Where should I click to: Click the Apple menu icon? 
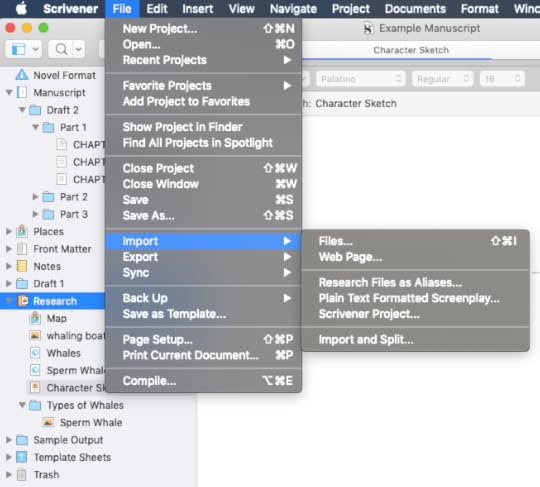tap(21, 9)
